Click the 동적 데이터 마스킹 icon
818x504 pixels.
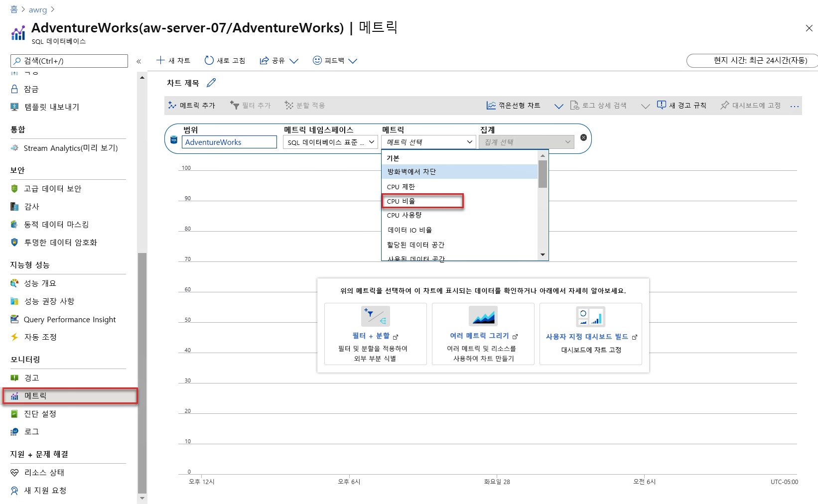(14, 224)
